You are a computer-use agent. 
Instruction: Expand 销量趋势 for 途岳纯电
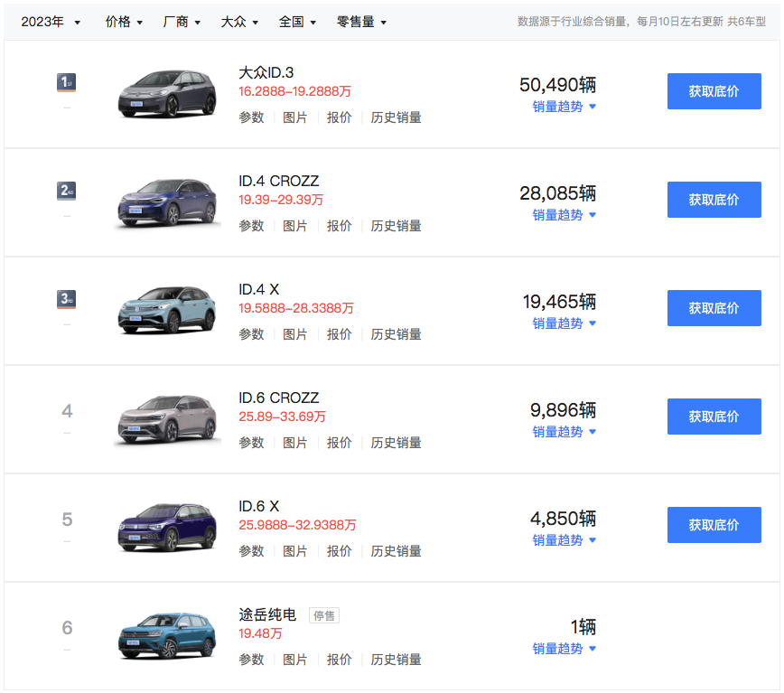pos(564,649)
